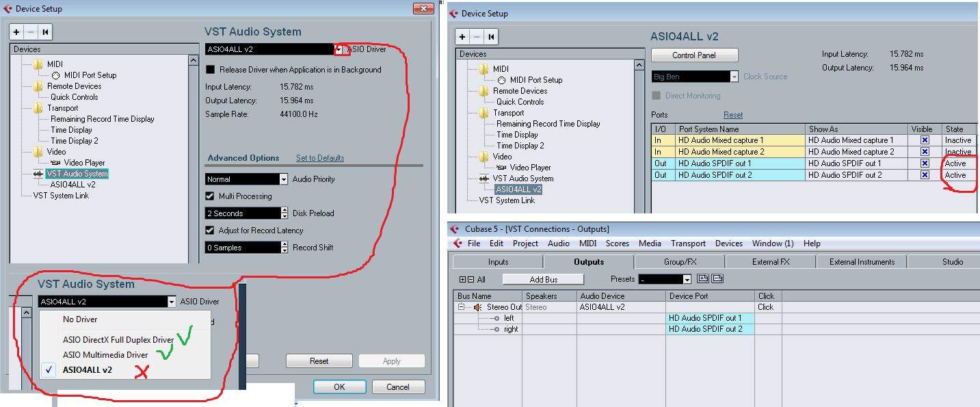
Task: Click MIDI Port Setup dial icon in right window
Action: pos(502,80)
